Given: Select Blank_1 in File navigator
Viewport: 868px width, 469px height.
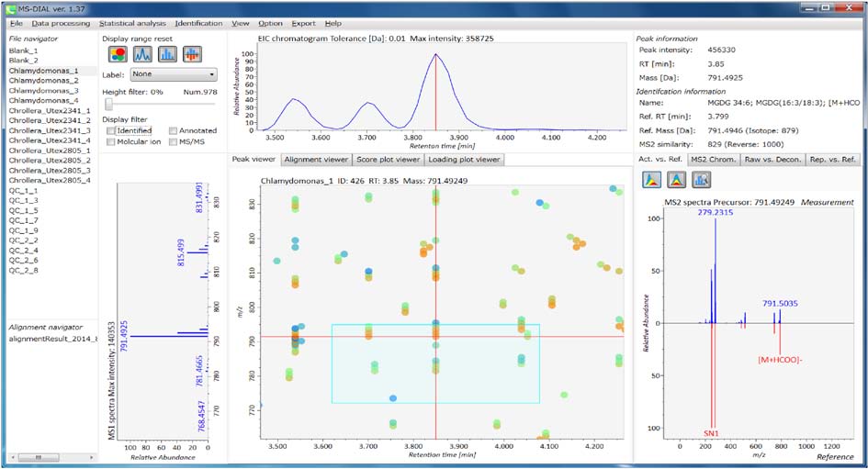Looking at the screenshot, I should coord(23,50).
